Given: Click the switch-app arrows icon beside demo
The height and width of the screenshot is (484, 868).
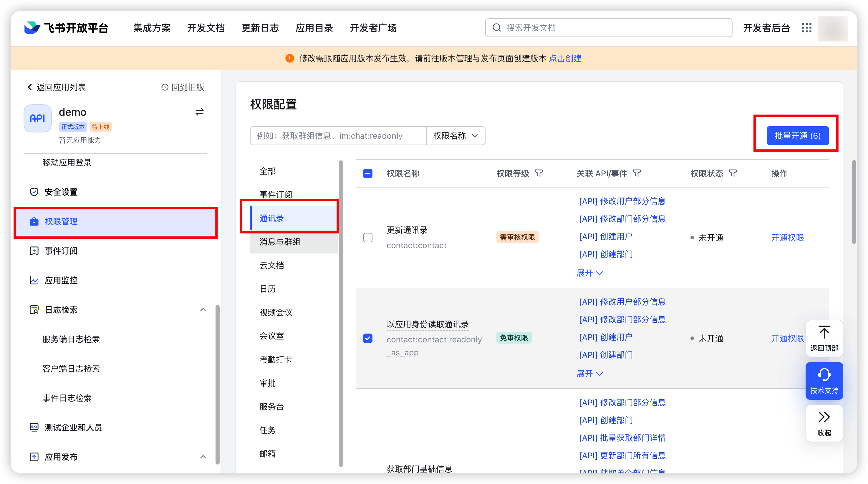Looking at the screenshot, I should [199, 112].
